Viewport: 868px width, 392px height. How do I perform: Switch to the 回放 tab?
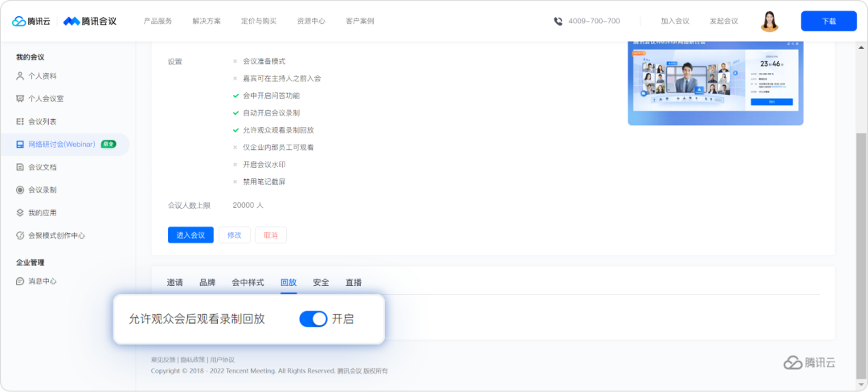click(289, 283)
